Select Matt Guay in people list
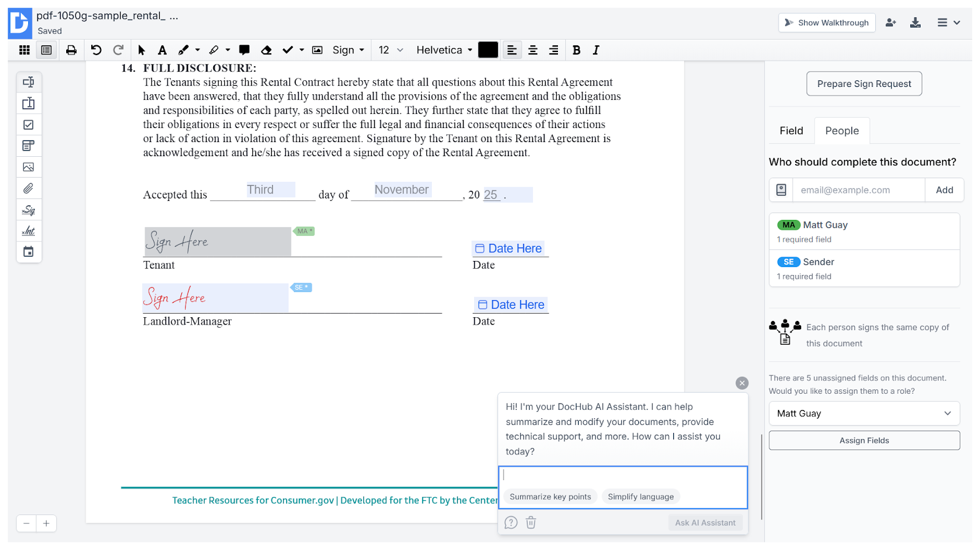 [864, 232]
